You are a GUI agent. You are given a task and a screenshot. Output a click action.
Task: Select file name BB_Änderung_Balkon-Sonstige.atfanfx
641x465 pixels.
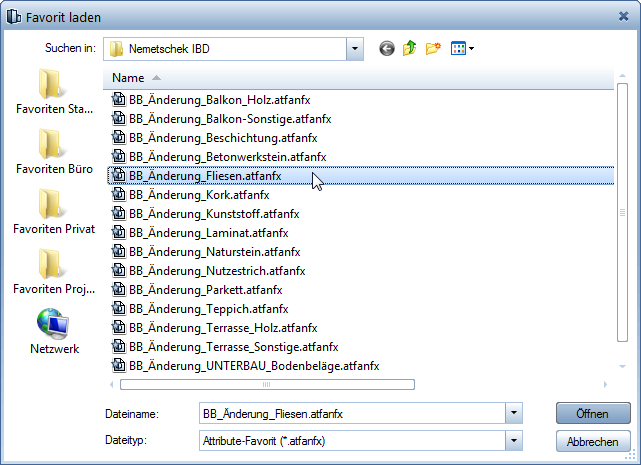coord(230,119)
